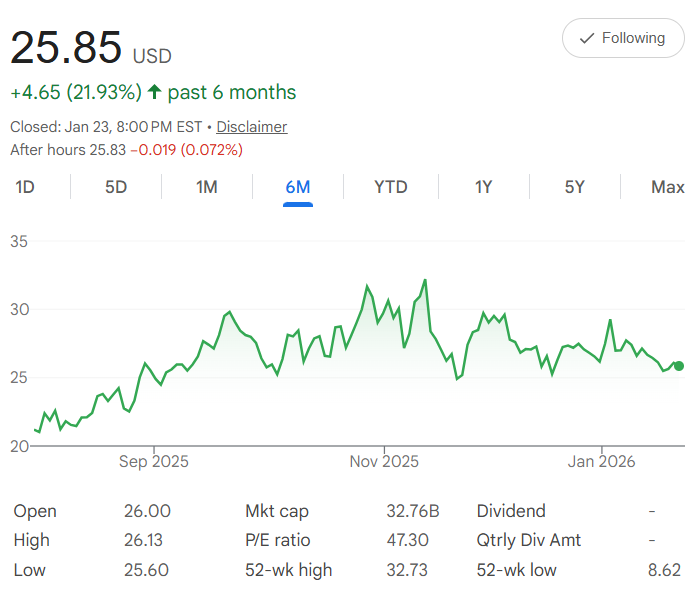Click the 6M range tab

click(x=298, y=187)
